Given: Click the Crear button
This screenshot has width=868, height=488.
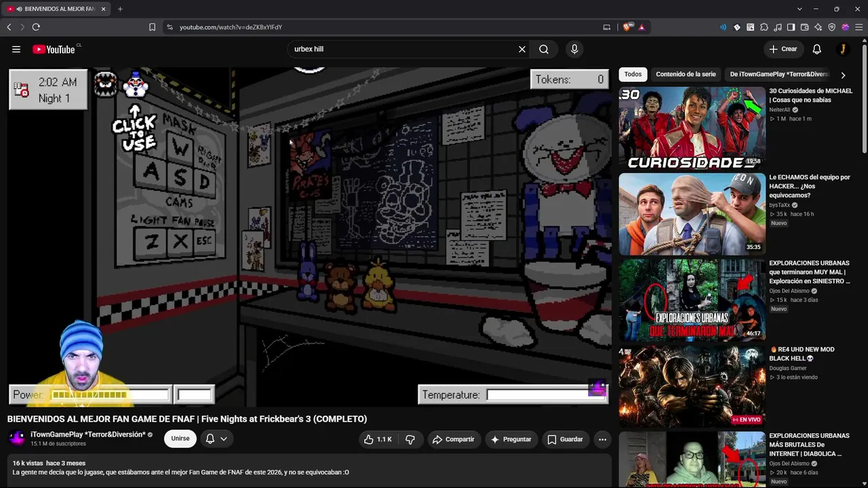Looking at the screenshot, I should [783, 49].
